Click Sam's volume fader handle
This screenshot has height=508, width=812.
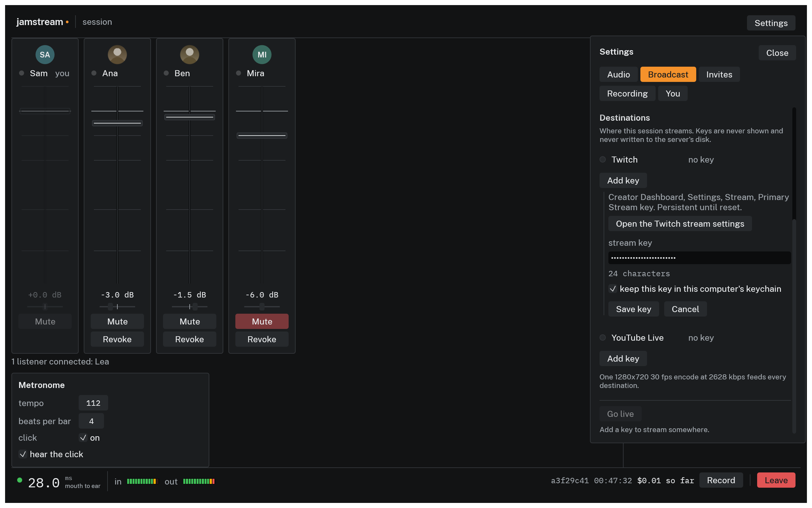pyautogui.click(x=45, y=111)
